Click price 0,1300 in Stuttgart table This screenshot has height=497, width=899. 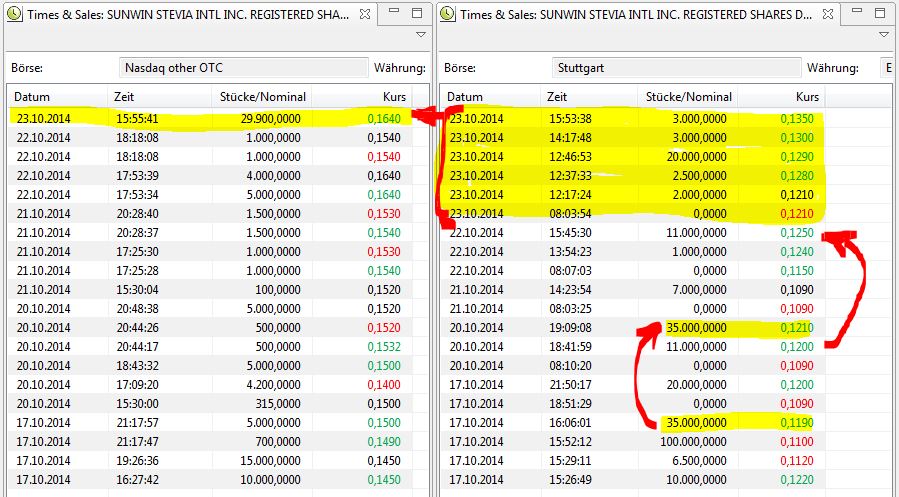[x=797, y=138]
